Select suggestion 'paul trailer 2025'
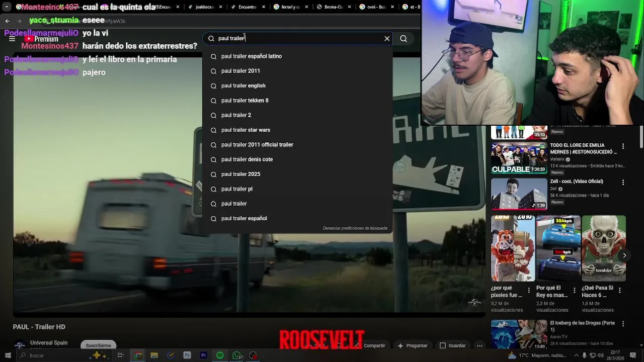This screenshot has height=362, width=644. click(x=297, y=174)
